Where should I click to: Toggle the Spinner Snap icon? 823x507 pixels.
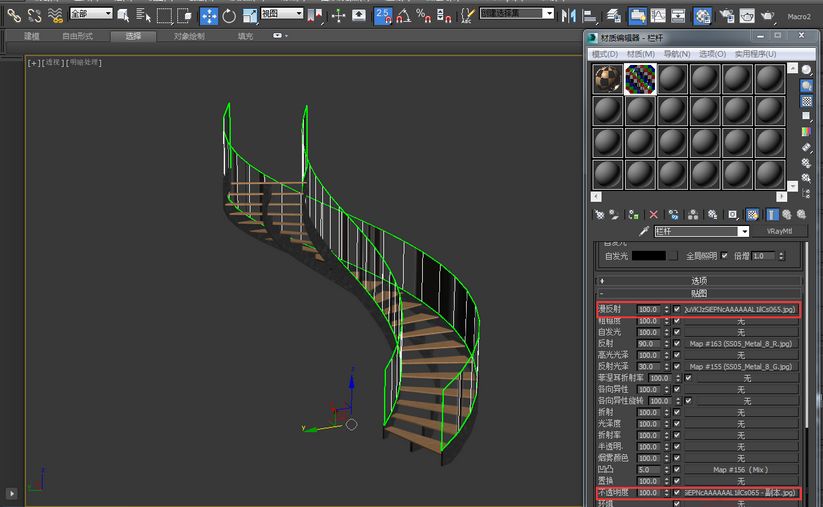click(444, 16)
